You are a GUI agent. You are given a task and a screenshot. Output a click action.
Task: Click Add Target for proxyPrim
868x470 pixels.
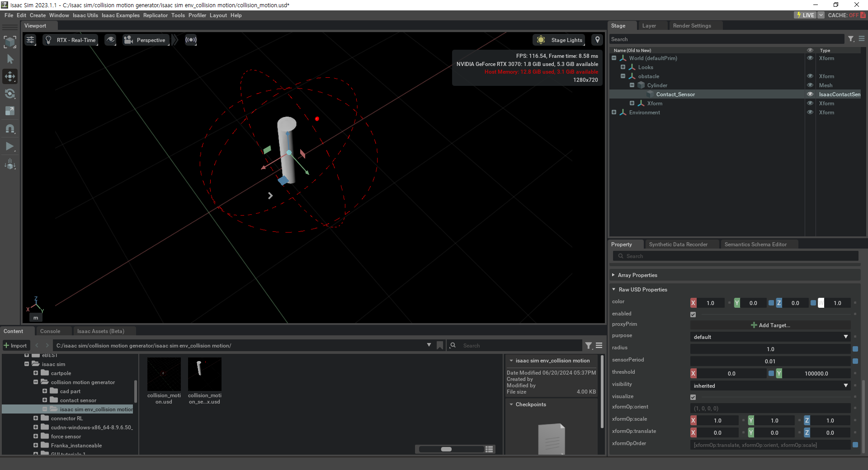(770, 325)
